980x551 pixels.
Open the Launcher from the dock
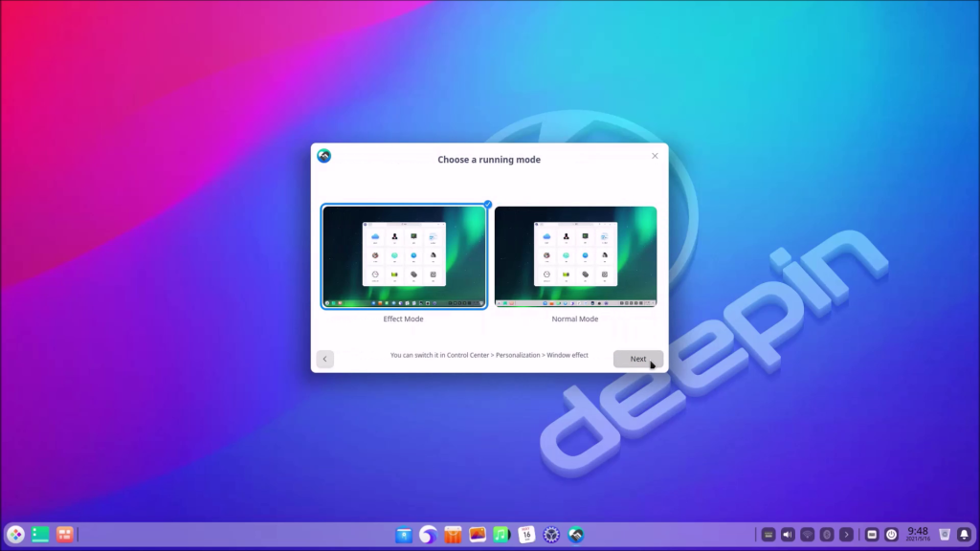pyautogui.click(x=15, y=535)
